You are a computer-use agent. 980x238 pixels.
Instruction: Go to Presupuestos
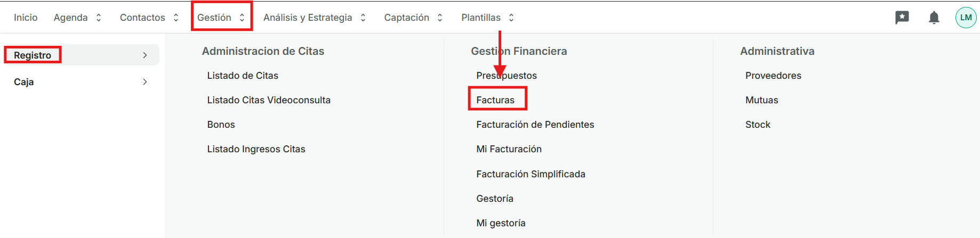pos(507,76)
